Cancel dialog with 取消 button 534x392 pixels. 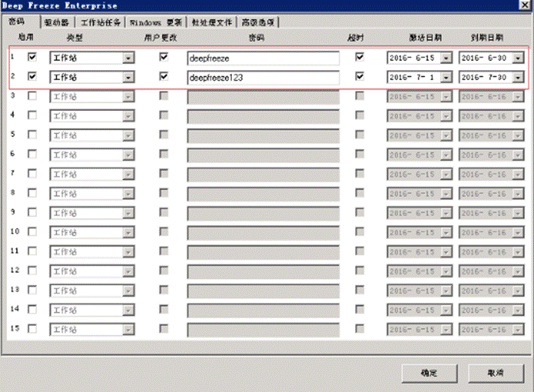tap(496, 374)
